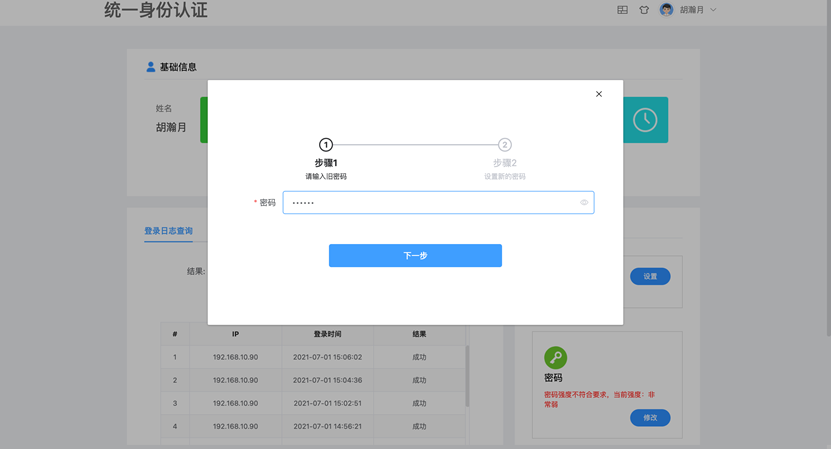The image size is (831, 449).
Task: Click the 统一身份认证 title
Action: coord(156,10)
